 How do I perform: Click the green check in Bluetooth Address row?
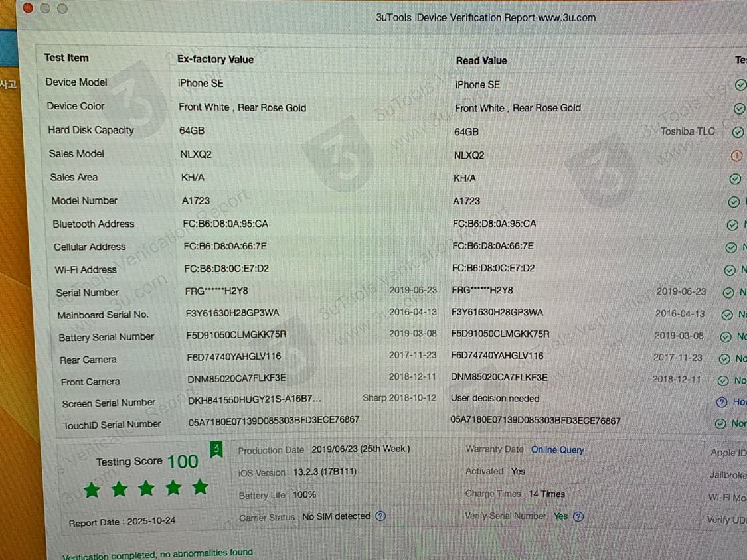[732, 225]
